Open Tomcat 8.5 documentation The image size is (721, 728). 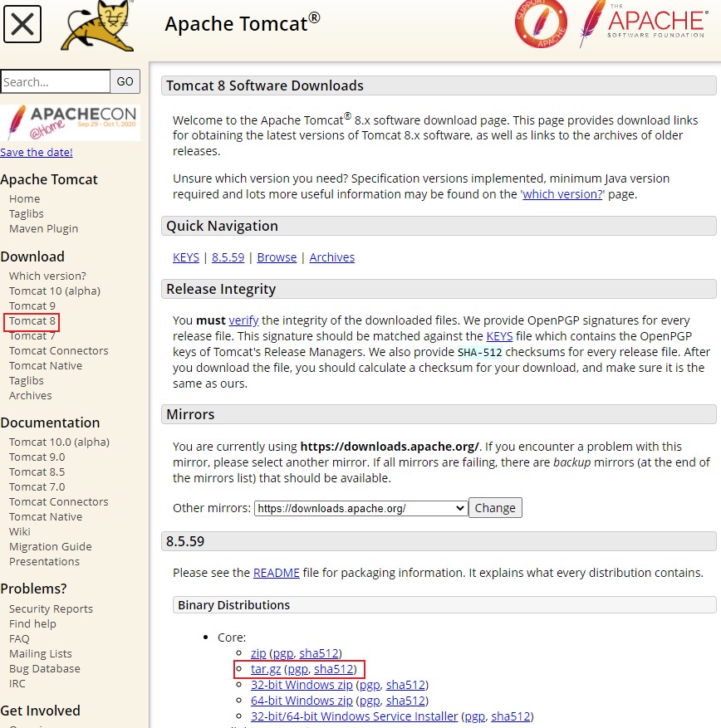(x=37, y=471)
